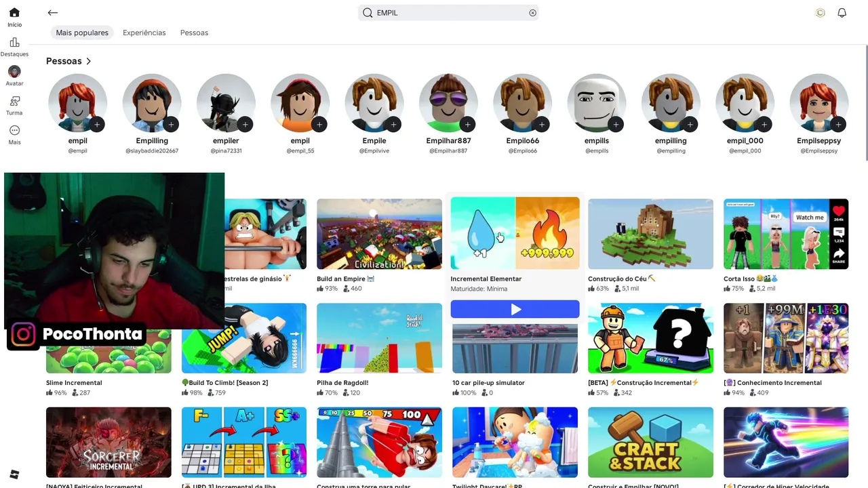
Task: View empills user avatar profile
Action: pos(596,103)
